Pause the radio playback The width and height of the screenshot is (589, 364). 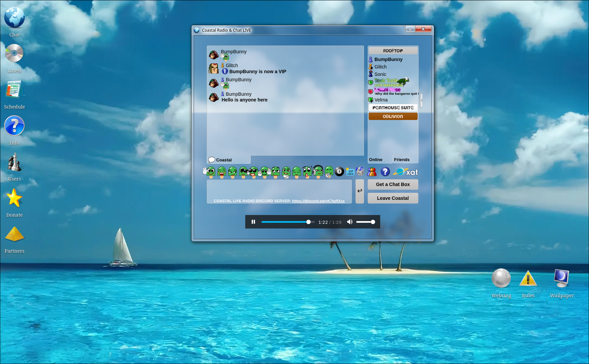pos(253,222)
